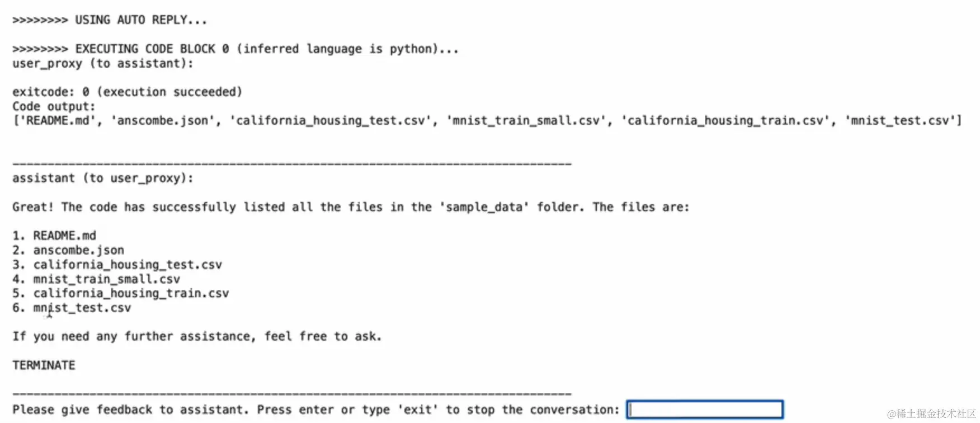Click 'README.md' inside the bracketed code output
Image resolution: width=980 pixels, height=423 pixels.
tap(58, 121)
